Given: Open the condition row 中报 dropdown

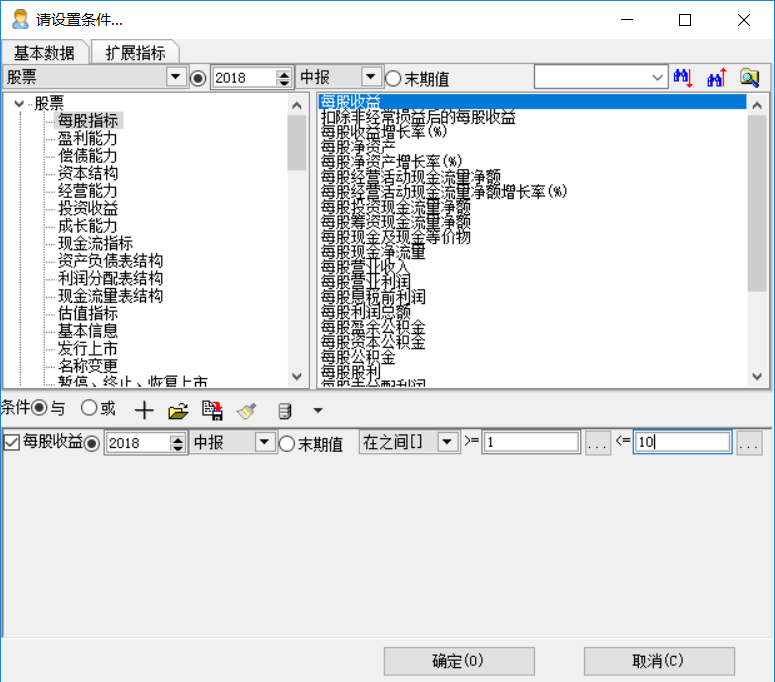Looking at the screenshot, I should point(264,442).
